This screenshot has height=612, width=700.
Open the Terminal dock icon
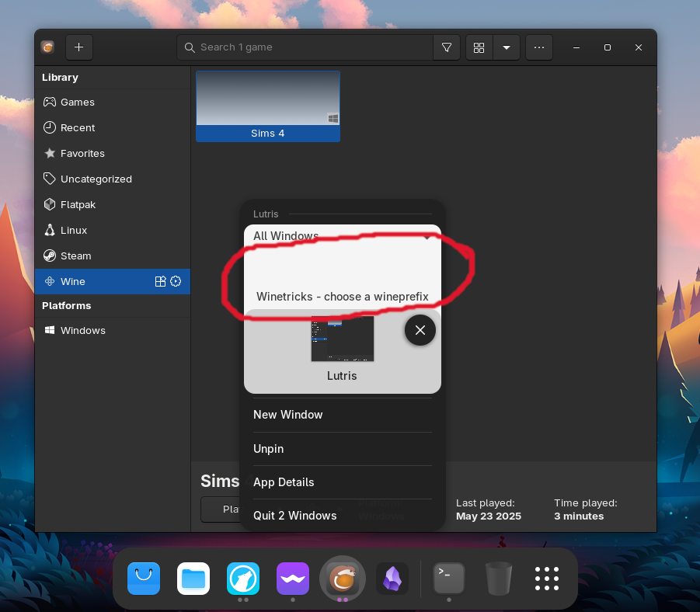point(449,579)
